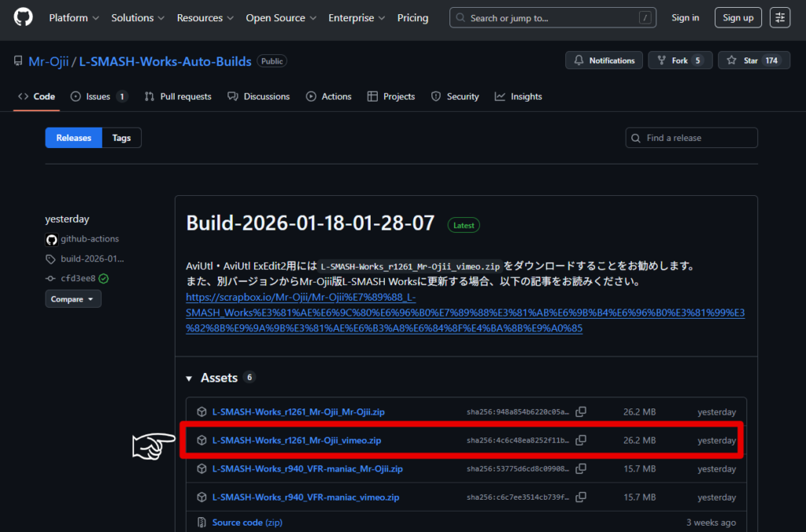Expand the Solutions navigation menu
The width and height of the screenshot is (806, 532).
pos(138,17)
